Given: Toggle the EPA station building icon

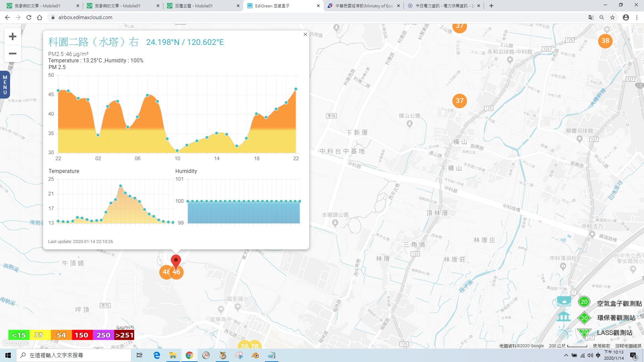Looking at the screenshot, I should tap(564, 316).
